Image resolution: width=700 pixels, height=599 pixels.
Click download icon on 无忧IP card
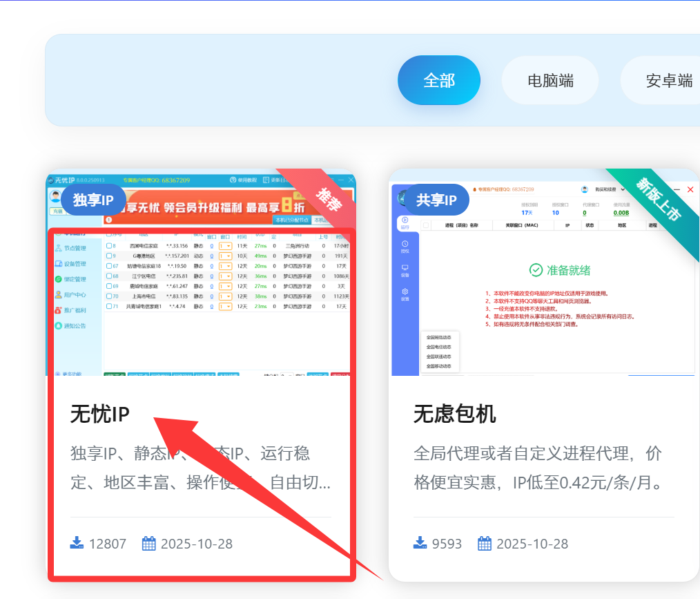(77, 543)
